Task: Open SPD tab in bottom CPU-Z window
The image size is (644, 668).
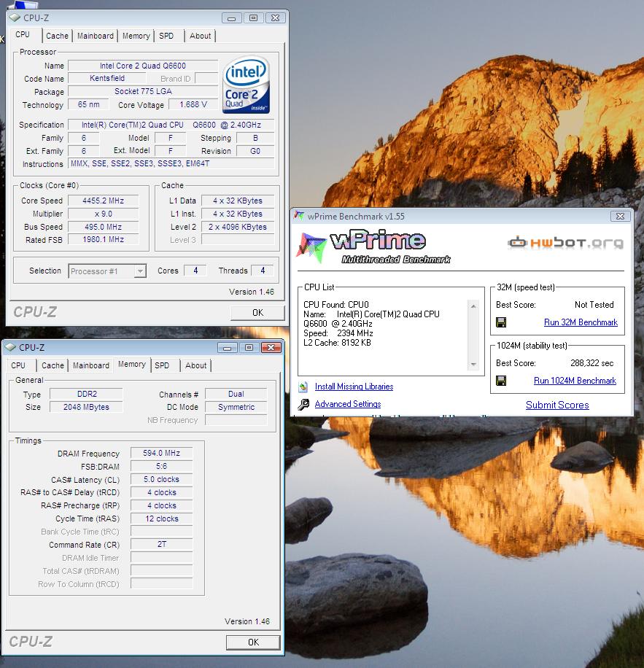Action: click(x=162, y=365)
